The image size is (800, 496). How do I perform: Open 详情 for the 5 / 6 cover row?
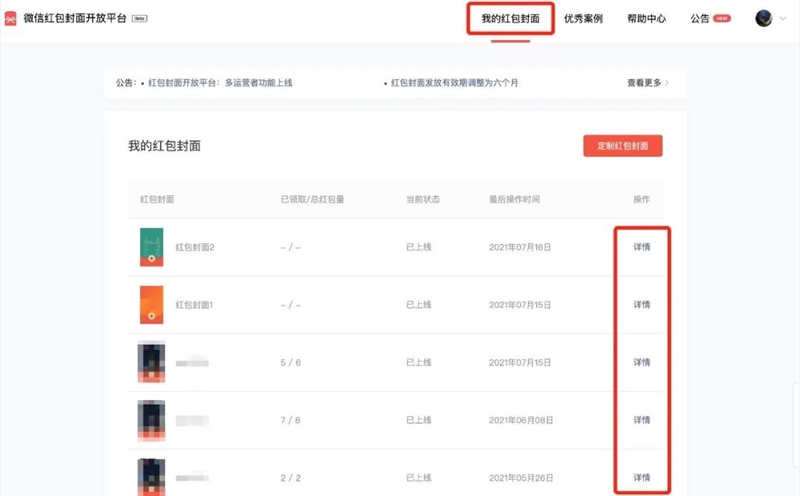coord(641,362)
